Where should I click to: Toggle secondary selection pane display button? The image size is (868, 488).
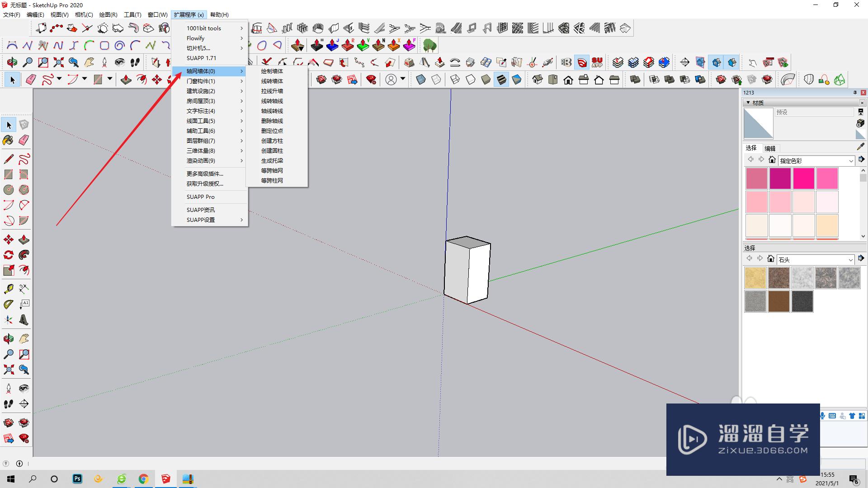click(861, 112)
